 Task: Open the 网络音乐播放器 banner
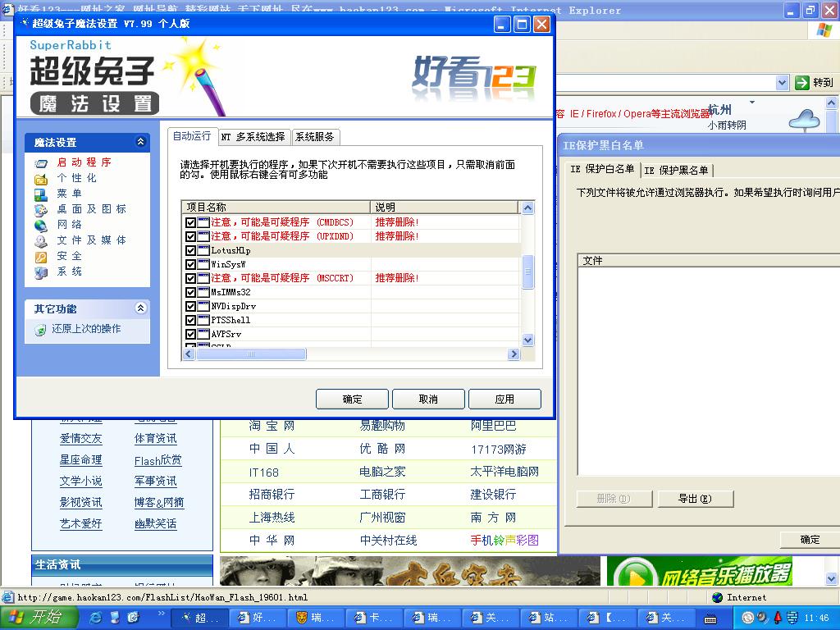(x=699, y=571)
